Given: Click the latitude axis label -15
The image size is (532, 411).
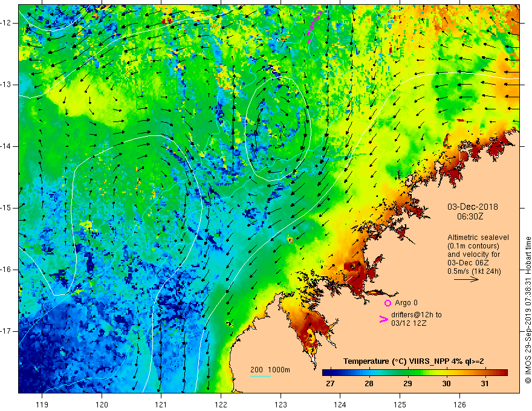Looking at the screenshot, I should point(6,208).
